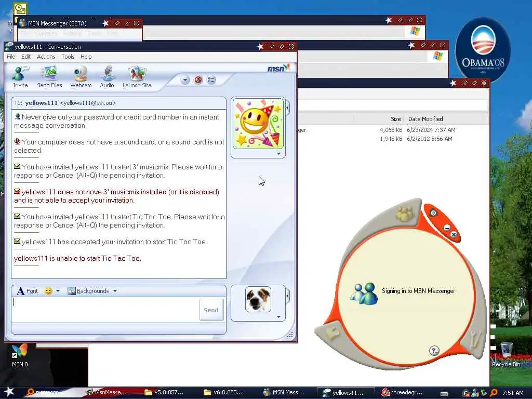The image size is (532, 399).
Task: Click the msn butterfly logo
Action: tap(278, 68)
